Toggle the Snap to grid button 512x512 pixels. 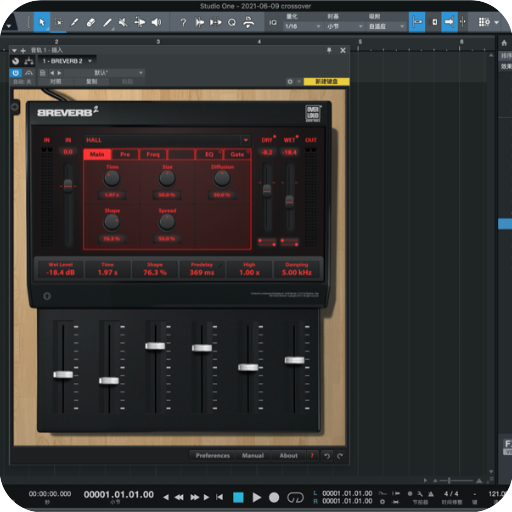[417, 22]
